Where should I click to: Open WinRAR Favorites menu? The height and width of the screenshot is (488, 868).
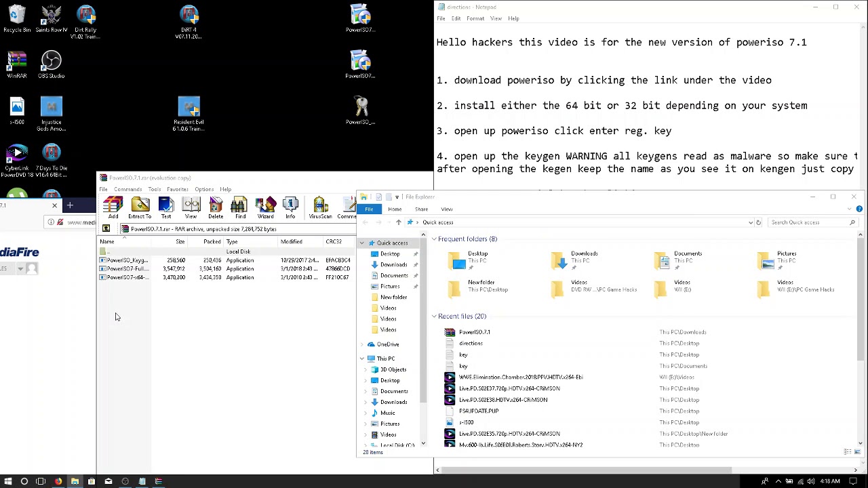point(178,189)
